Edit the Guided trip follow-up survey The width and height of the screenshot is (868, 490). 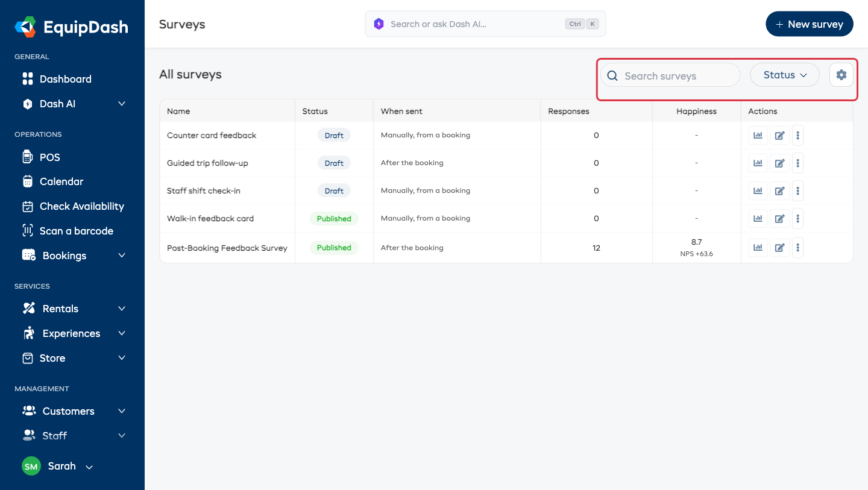779,163
